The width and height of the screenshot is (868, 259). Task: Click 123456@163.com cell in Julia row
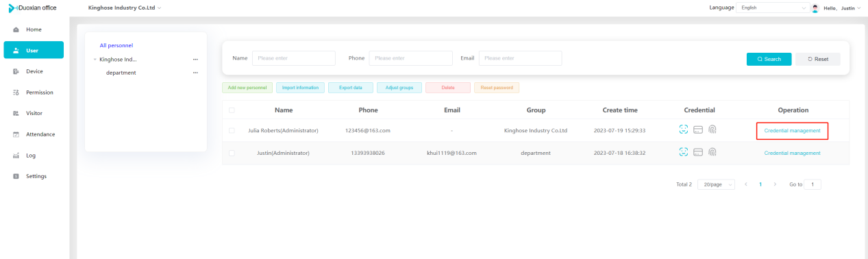tap(368, 130)
